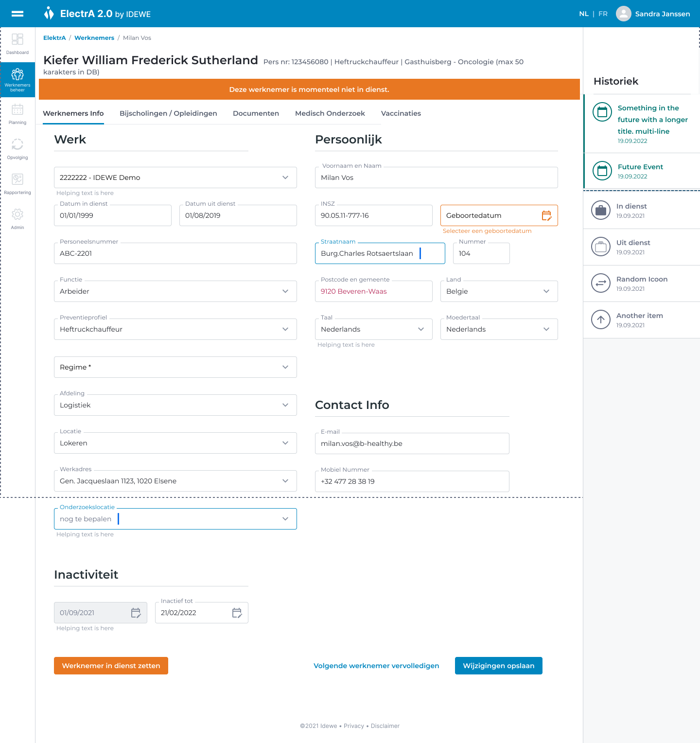Switch to the Medisch Onderzoek tab

(x=330, y=113)
